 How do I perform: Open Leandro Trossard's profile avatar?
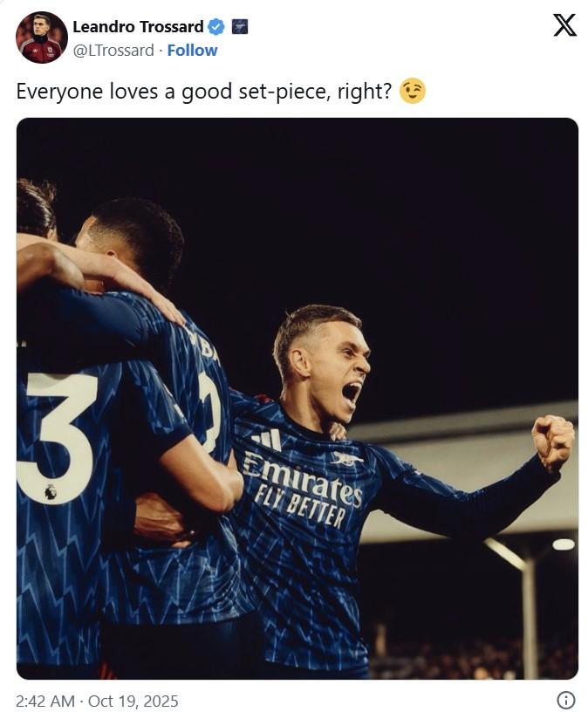[x=42, y=38]
